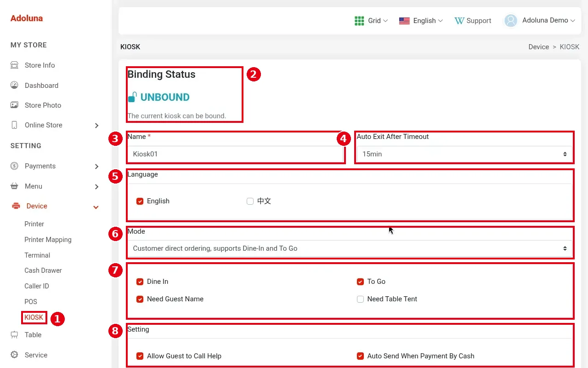Open the Auto Exit After Timeout dropdown
The height and width of the screenshot is (368, 588).
(464, 154)
